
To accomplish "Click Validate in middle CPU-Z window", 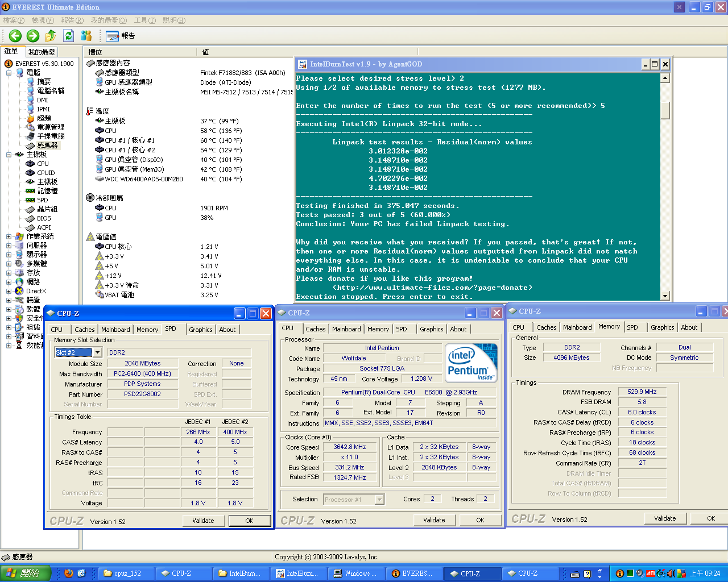I will 434,520.
